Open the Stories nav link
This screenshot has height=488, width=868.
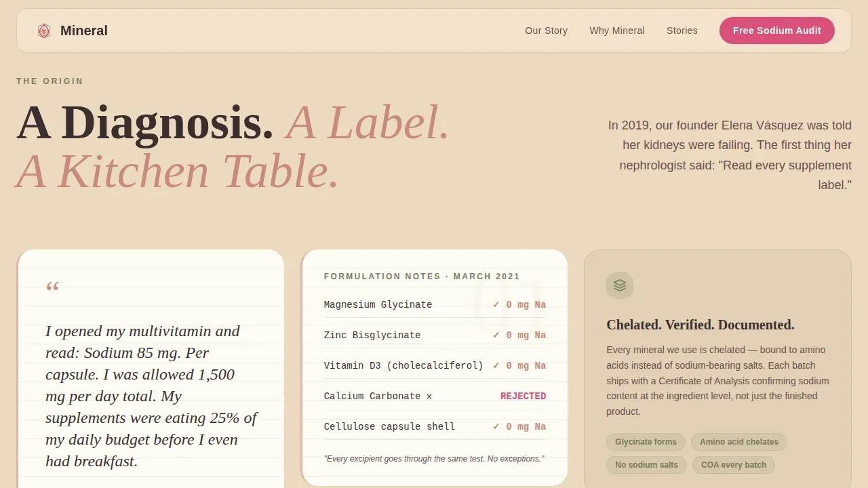click(x=682, y=30)
